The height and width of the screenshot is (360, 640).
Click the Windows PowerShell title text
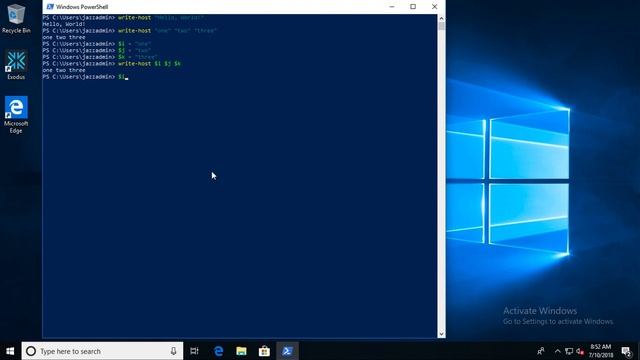coord(82,7)
